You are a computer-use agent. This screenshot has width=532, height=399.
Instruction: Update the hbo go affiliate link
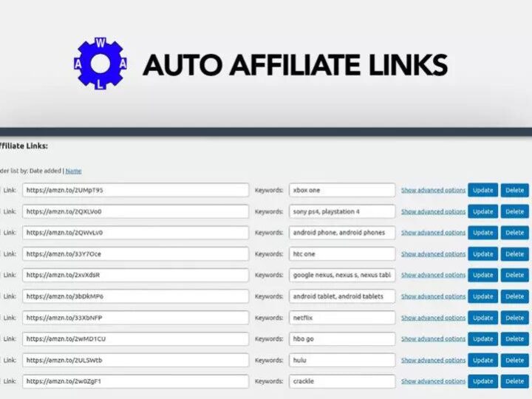[482, 338]
